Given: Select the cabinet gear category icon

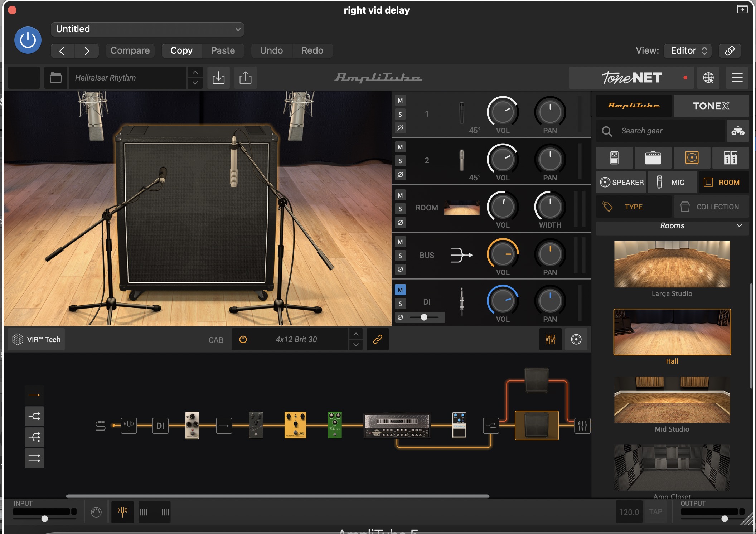Looking at the screenshot, I should tap(692, 158).
